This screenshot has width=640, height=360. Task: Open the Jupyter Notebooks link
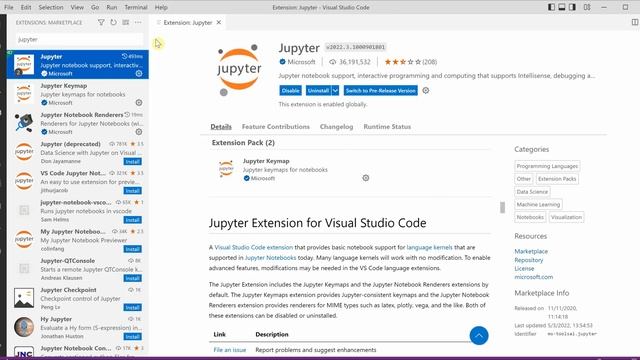(270, 258)
